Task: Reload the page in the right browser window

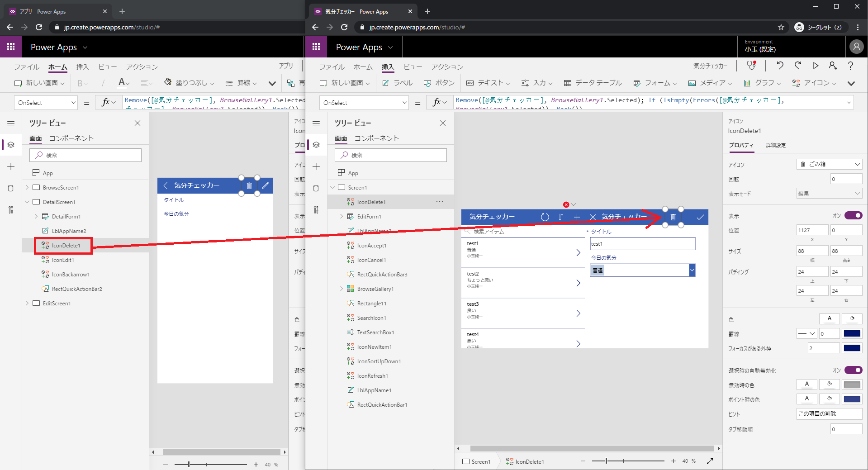Action: pyautogui.click(x=344, y=27)
